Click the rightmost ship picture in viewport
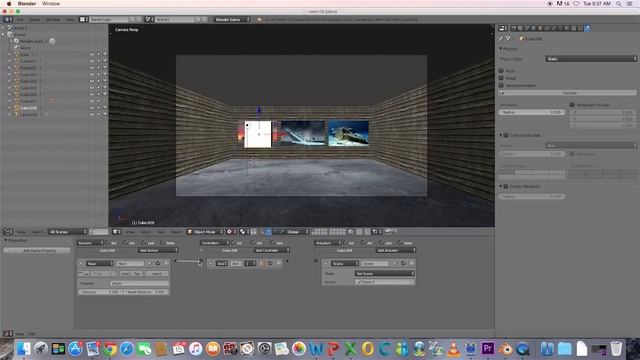 click(348, 133)
